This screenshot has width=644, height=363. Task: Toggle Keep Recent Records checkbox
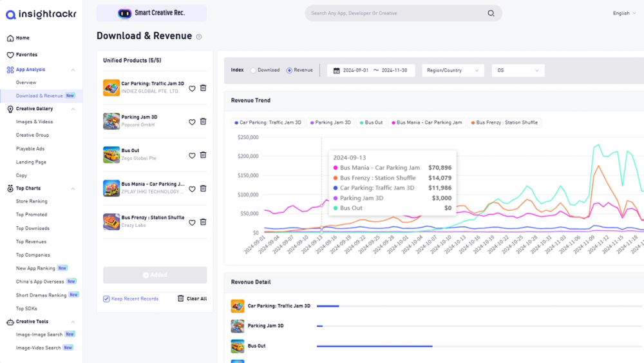pyautogui.click(x=106, y=299)
